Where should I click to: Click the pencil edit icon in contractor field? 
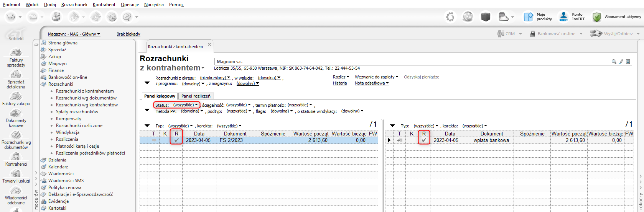621,62
